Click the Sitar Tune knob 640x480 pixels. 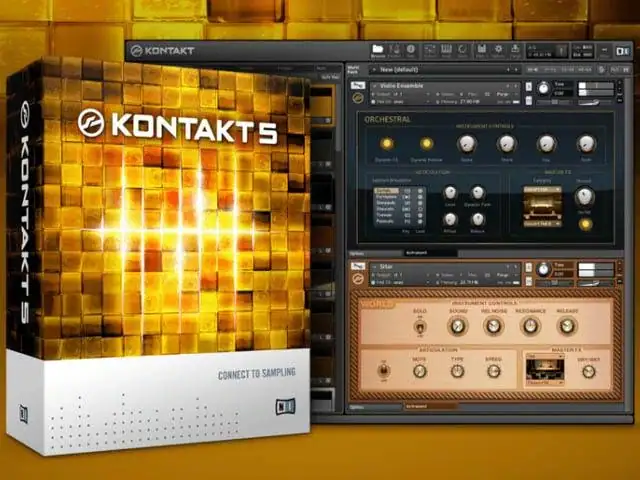click(x=543, y=269)
